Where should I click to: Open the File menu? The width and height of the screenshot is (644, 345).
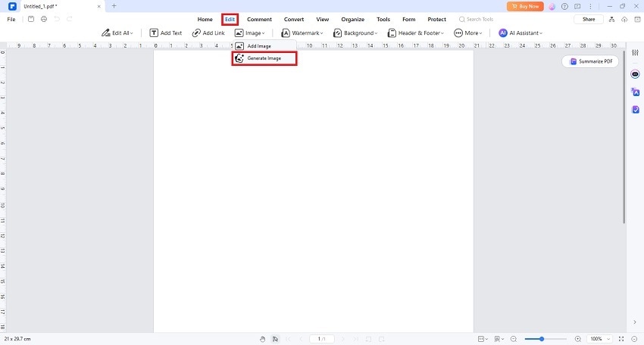pyautogui.click(x=11, y=19)
